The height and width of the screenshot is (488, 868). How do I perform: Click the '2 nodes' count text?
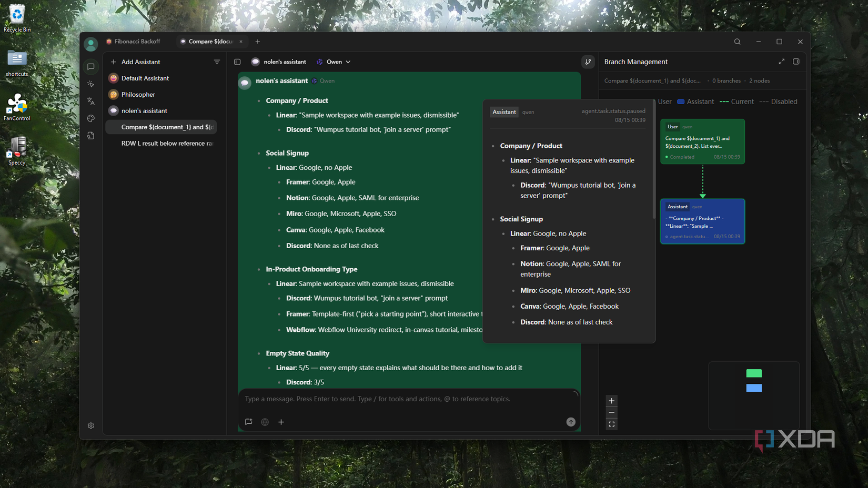(x=759, y=81)
